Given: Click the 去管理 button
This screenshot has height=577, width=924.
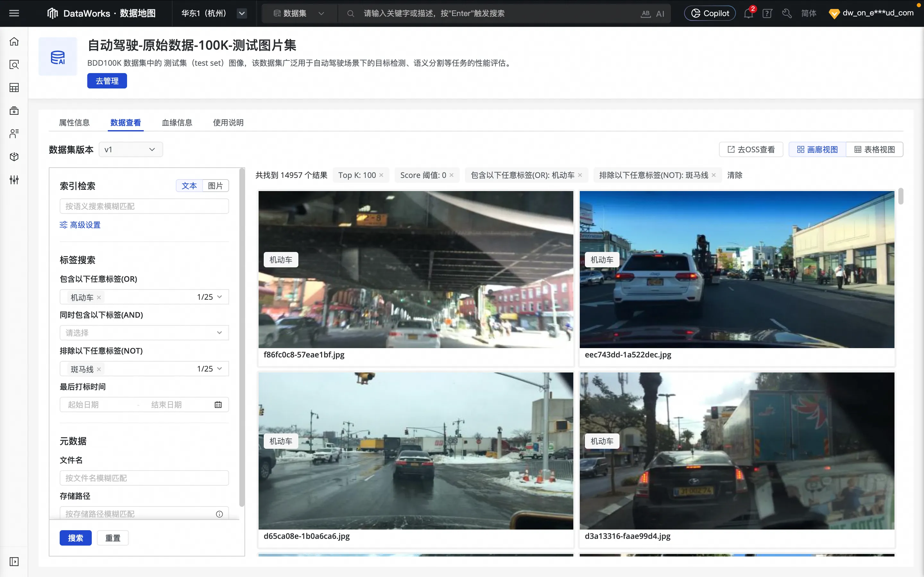Looking at the screenshot, I should [107, 80].
